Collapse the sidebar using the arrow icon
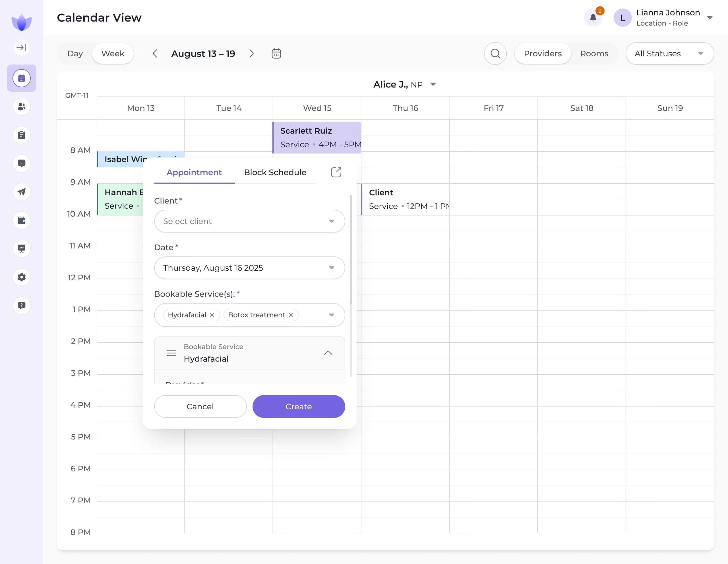This screenshot has width=728, height=564. (21, 47)
